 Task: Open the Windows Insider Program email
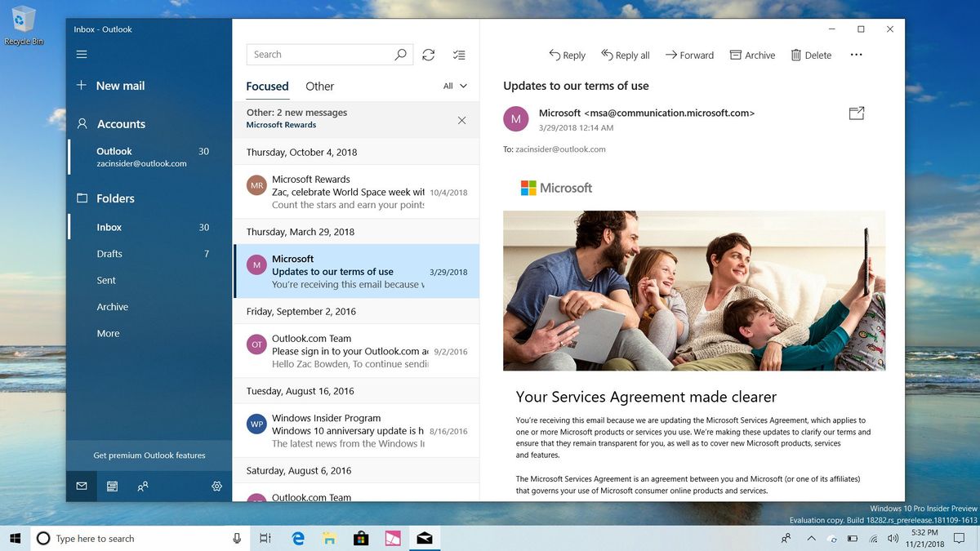356,430
